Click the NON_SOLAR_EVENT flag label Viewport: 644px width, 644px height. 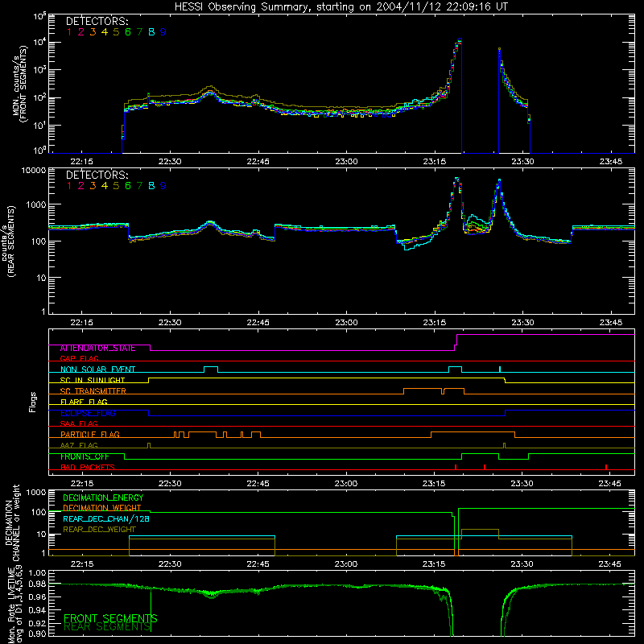[97, 369]
